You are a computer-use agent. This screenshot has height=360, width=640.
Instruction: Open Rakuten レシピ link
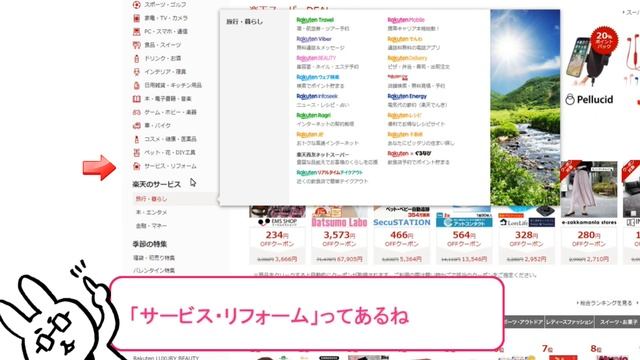pos(404,116)
